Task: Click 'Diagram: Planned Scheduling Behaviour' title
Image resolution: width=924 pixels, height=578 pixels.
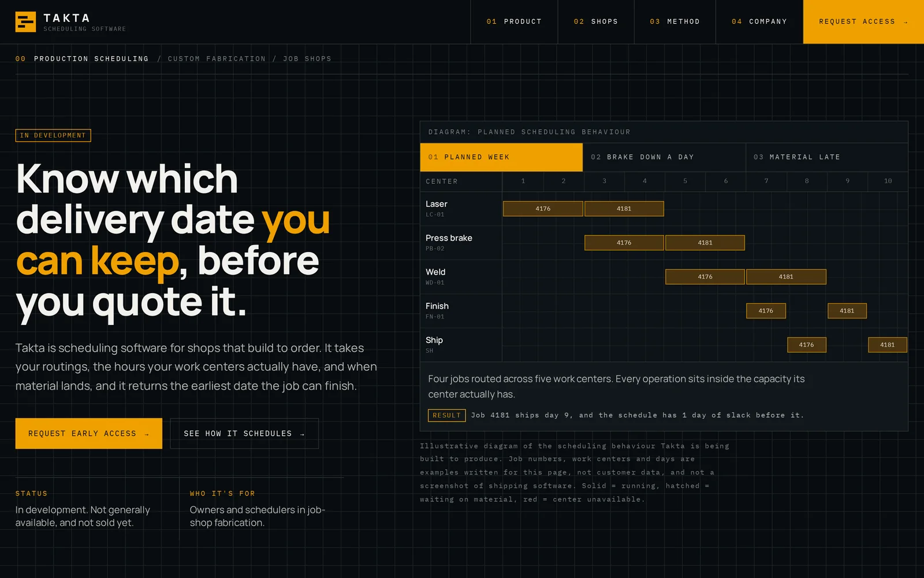Action: click(530, 132)
